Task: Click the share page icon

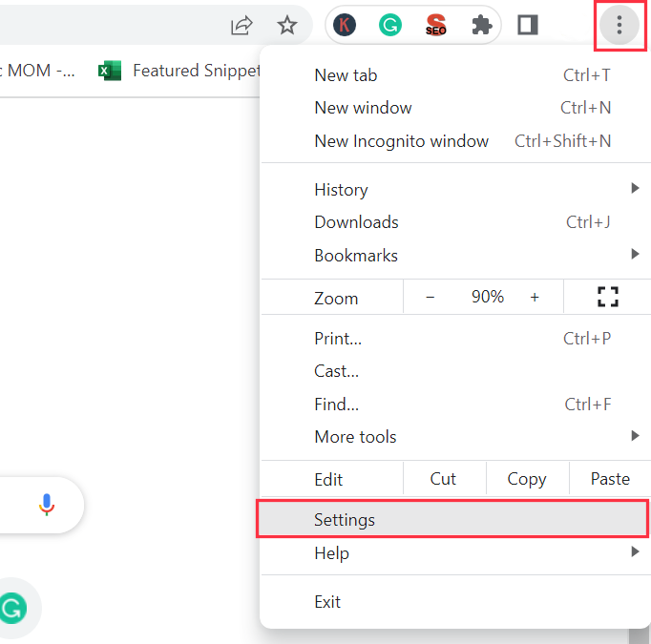Action: pyautogui.click(x=241, y=26)
